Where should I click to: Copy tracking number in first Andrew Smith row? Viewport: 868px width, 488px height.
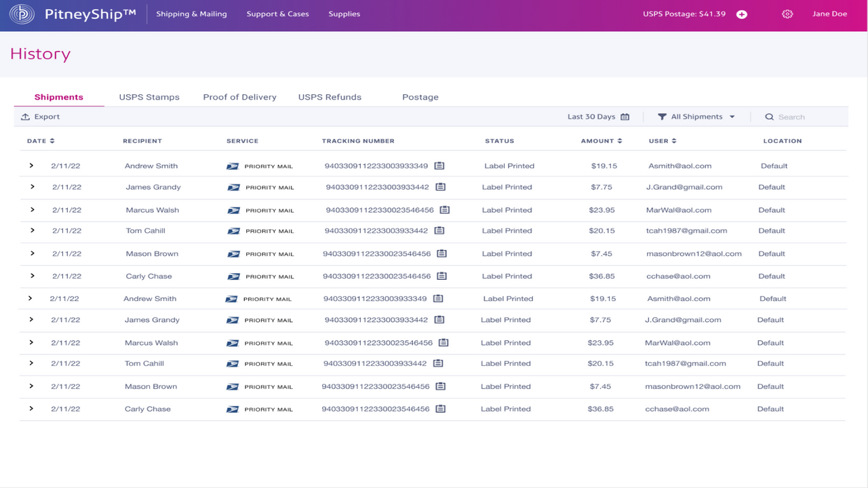pyautogui.click(x=439, y=165)
